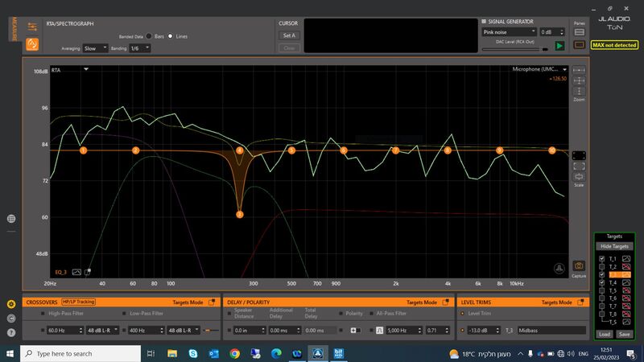Click Targets Mode in Crossovers header
644x362 pixels.
click(x=188, y=302)
